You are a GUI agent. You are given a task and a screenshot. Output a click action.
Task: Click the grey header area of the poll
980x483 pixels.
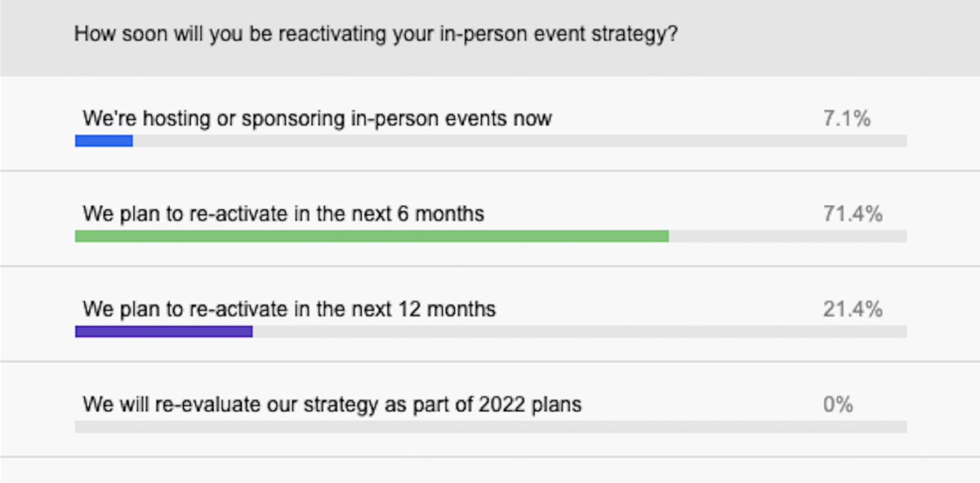coord(490,38)
